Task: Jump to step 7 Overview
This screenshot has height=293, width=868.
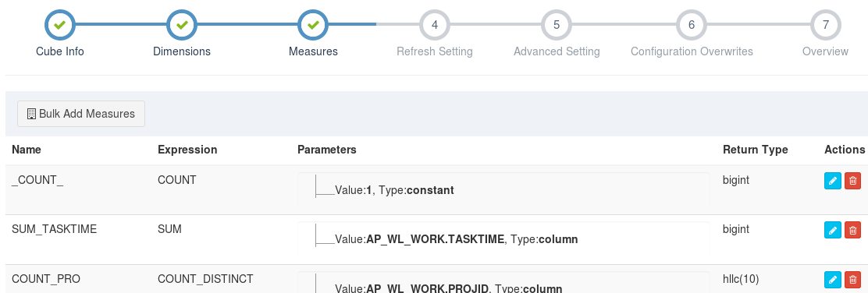Action: (825, 25)
